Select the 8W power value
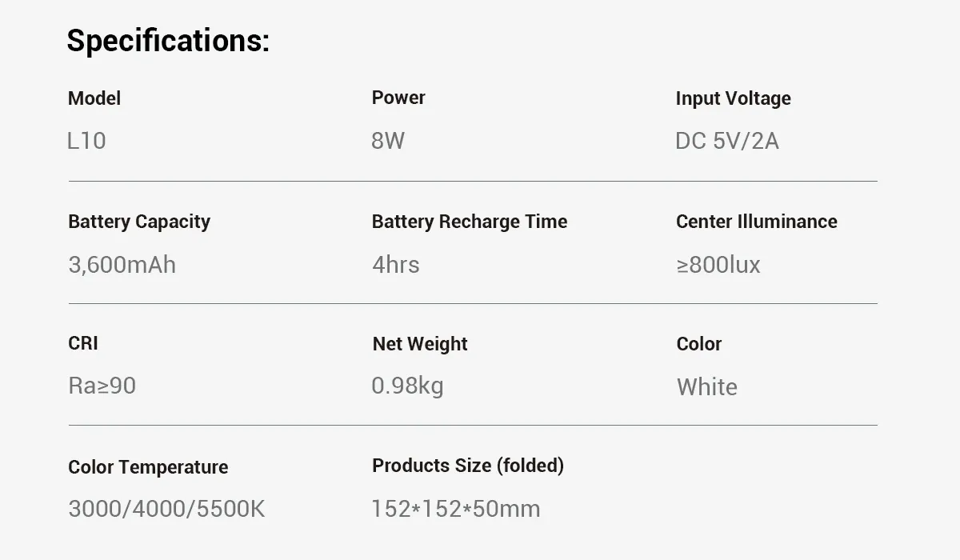 388,141
